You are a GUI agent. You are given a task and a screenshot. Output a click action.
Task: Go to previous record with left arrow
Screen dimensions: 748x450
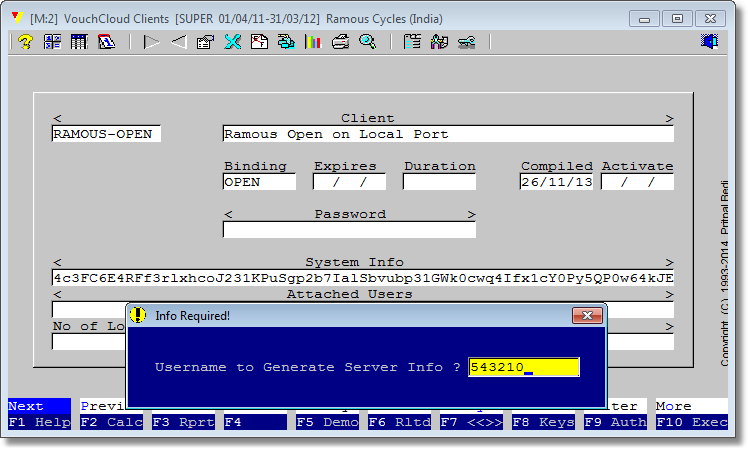click(178, 42)
